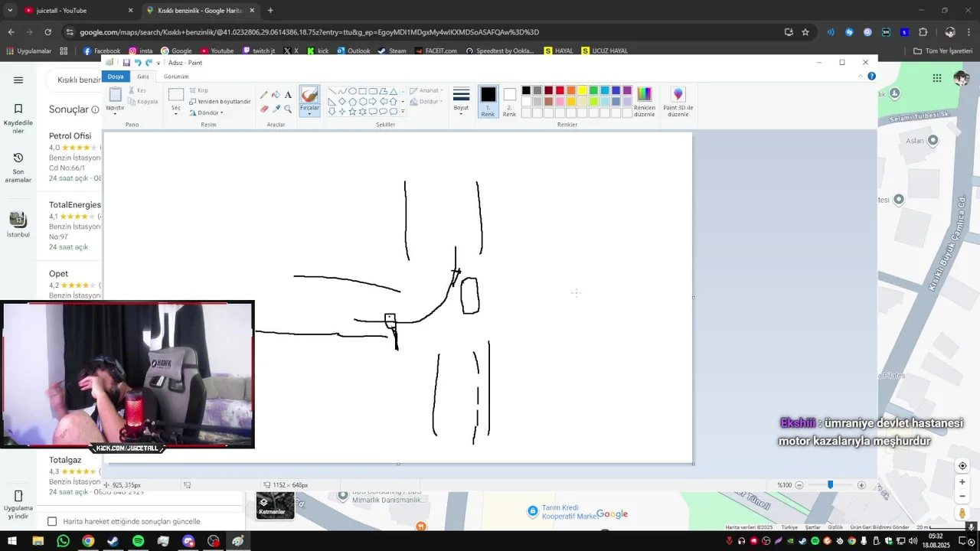Viewport: 980px width, 551px height.
Task: Select the Magnifier tool in Paint
Action: coord(288,109)
